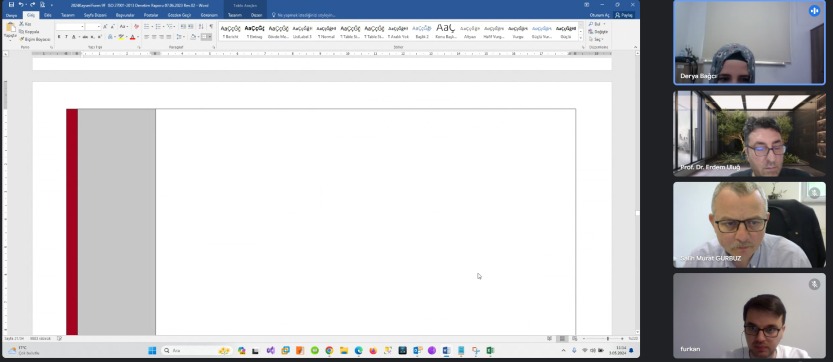Select Derya Bağcı video thumbnail
The height and width of the screenshot is (362, 833).
tap(749, 42)
